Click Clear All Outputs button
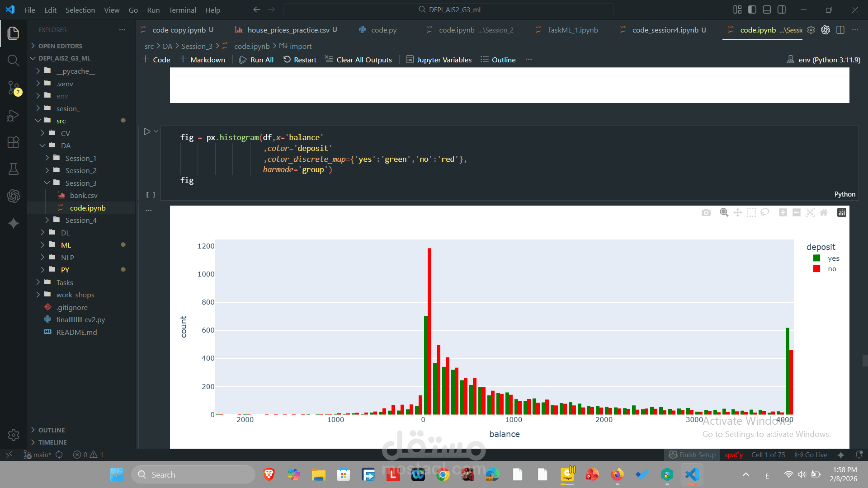 pos(359,60)
